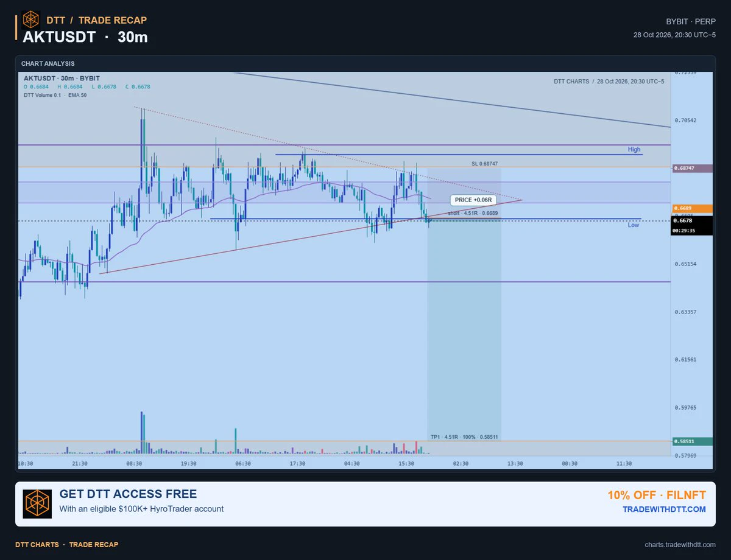Click the 'short · 4.51R · 0.6689' entry label

473,214
